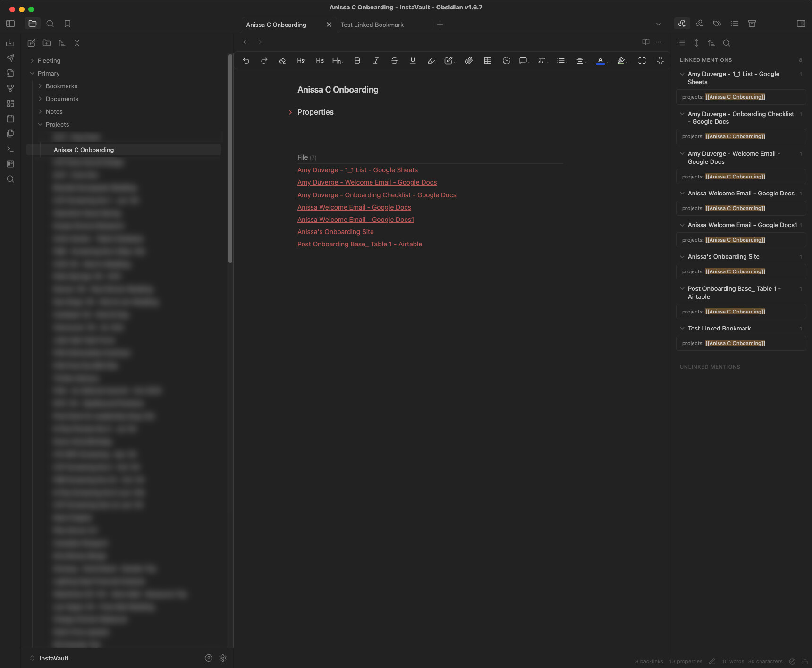Toggle the right sidebar
Screen dimensions: 812x668
pyautogui.click(x=801, y=24)
